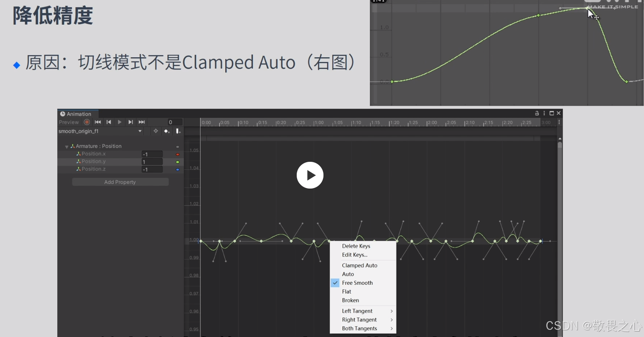The width and height of the screenshot is (644, 337).
Task: Jump to the last animation keyframe
Action: click(x=142, y=122)
